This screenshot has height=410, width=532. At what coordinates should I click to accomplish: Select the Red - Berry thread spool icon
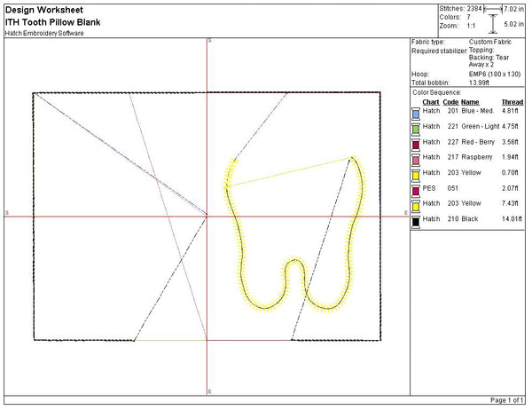415,143
